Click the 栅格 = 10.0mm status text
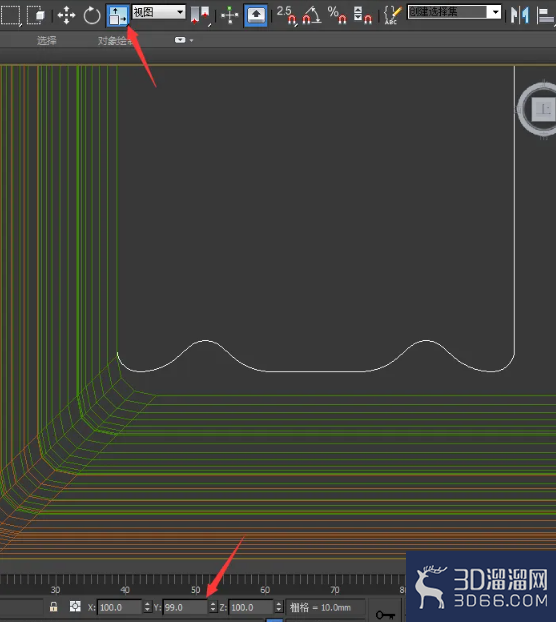556x622 pixels. (320, 607)
